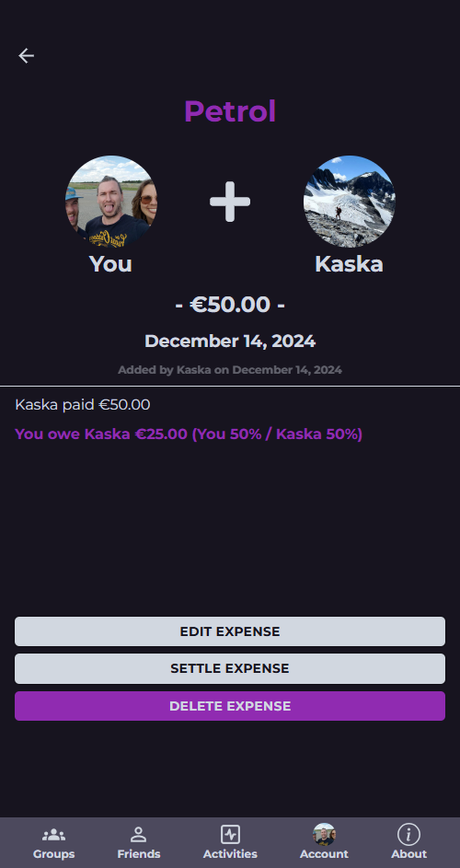Click the Petrol expense title
This screenshot has width=460, height=868.
tap(230, 111)
